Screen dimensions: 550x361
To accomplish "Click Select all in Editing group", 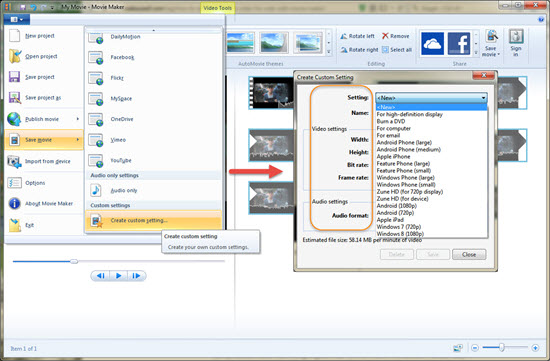I will [397, 50].
